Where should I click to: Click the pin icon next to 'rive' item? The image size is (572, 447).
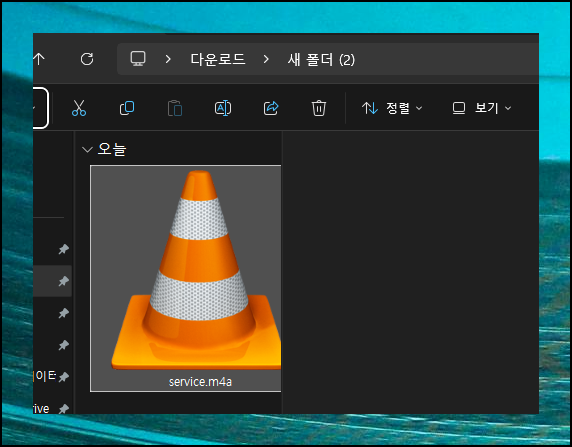coord(63,409)
